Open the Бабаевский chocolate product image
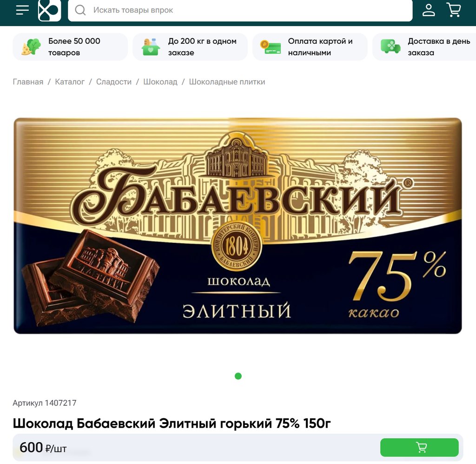Image resolution: width=476 pixels, height=464 pixels. click(238, 226)
